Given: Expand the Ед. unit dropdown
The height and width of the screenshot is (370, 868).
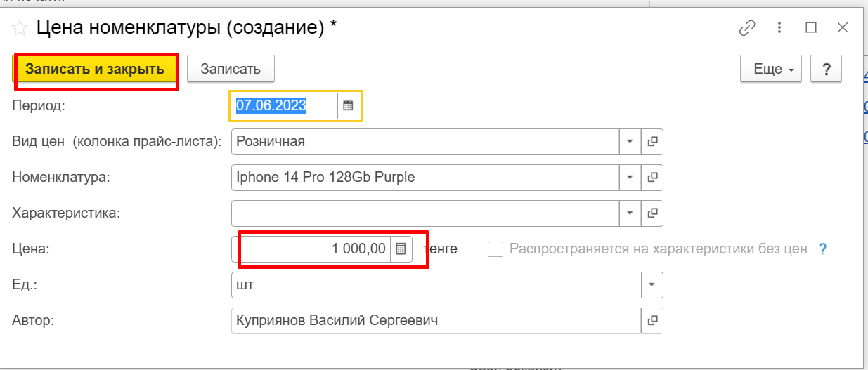Looking at the screenshot, I should (652, 285).
